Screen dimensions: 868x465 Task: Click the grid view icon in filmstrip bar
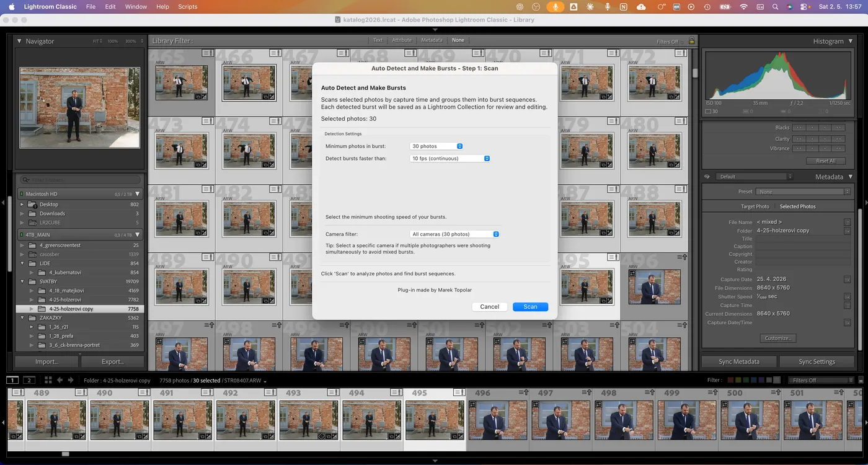point(48,380)
